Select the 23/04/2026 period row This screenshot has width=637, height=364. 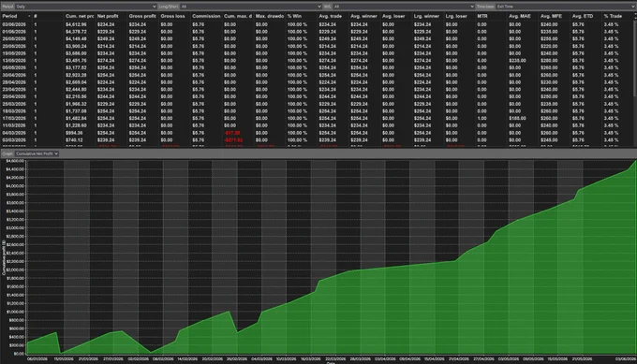317,89
